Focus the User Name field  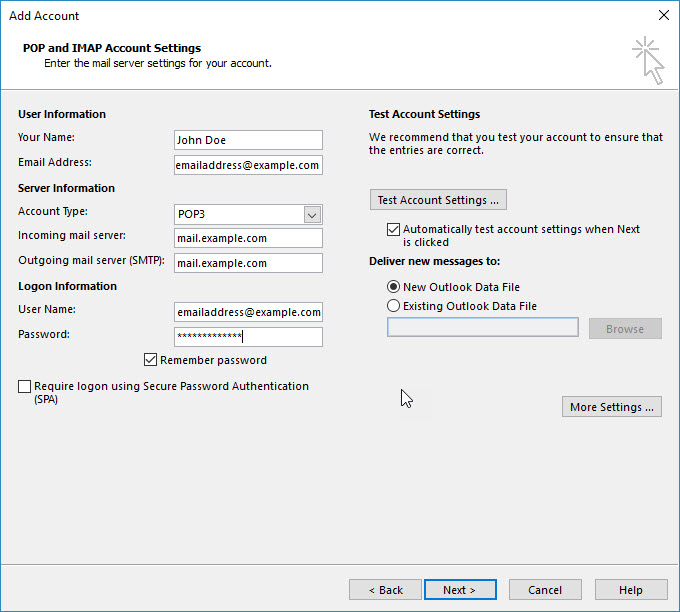(248, 312)
